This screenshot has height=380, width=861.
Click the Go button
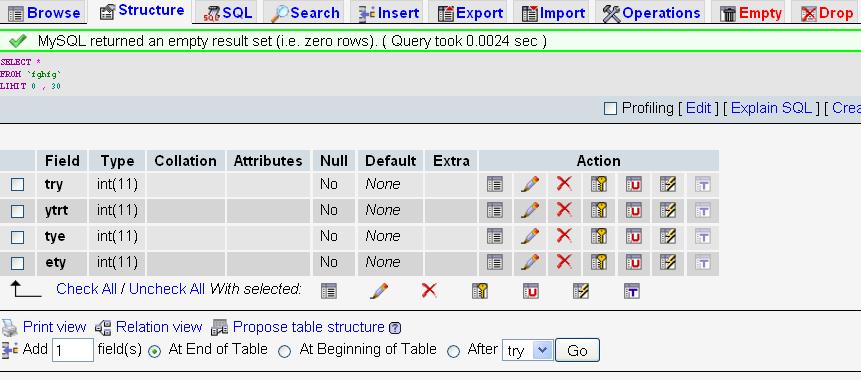pyautogui.click(x=577, y=350)
